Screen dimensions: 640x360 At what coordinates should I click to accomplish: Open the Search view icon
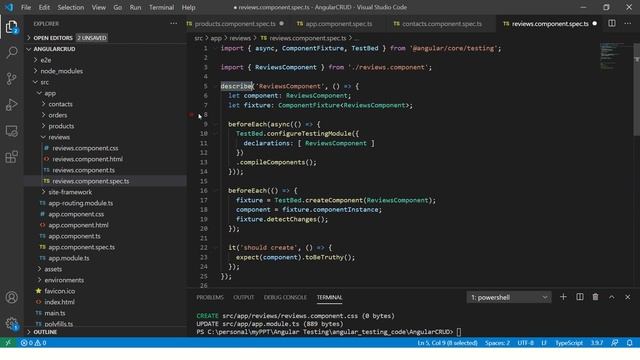(11, 52)
